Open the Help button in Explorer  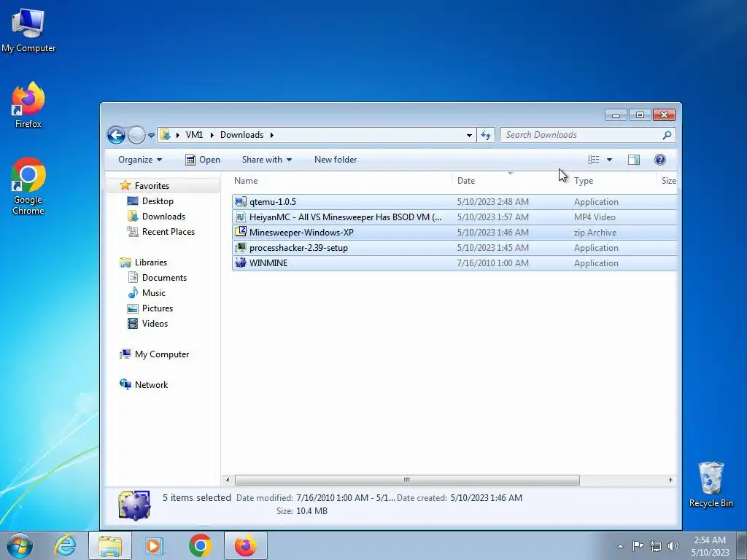(659, 160)
